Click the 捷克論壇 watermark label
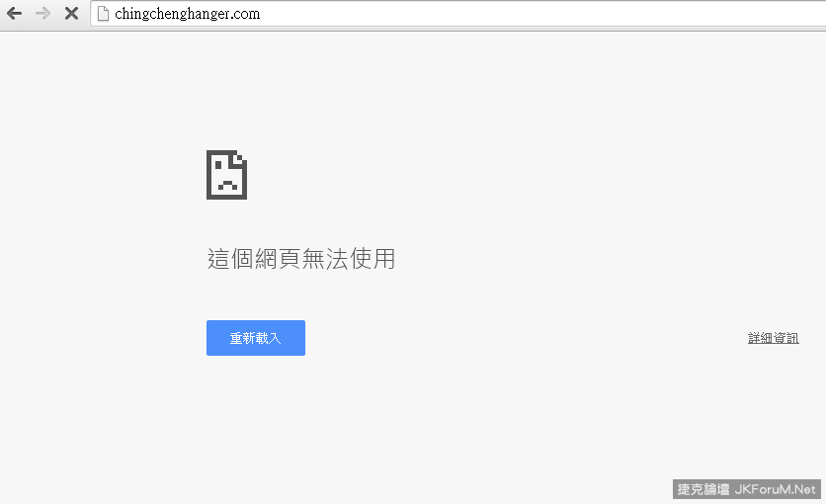 point(704,489)
